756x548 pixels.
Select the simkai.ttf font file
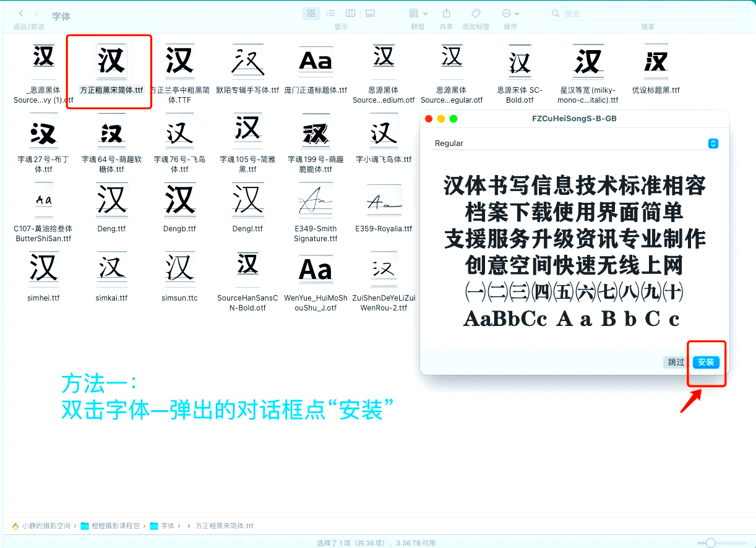click(x=111, y=277)
